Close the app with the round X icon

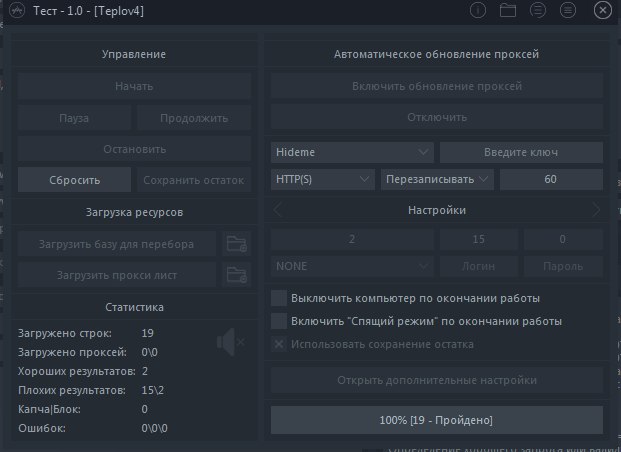point(602,11)
